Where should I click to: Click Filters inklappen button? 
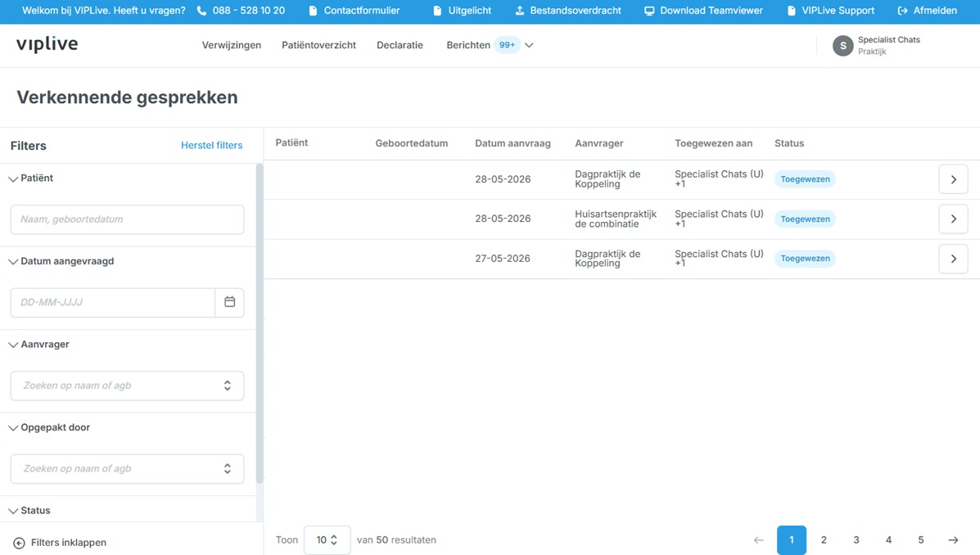[60, 543]
